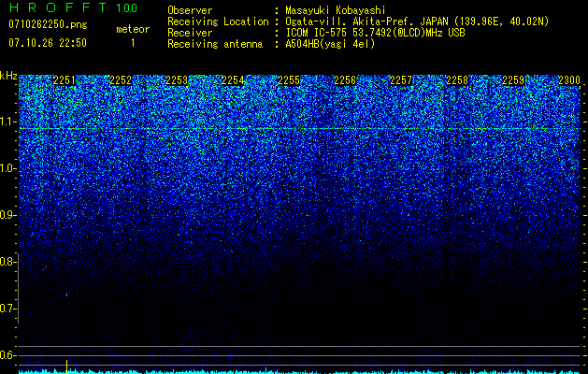Click antenna value A504HB(yagi 4el)

coord(330,44)
